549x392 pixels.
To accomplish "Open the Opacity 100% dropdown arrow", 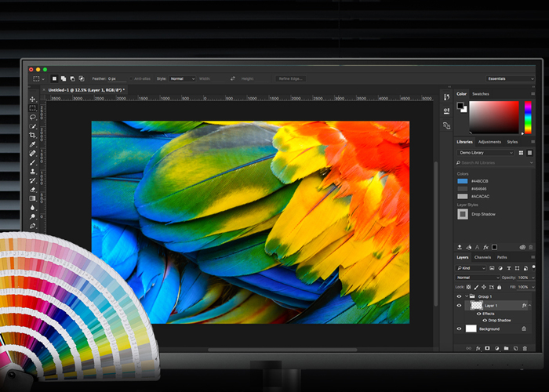I will tap(533, 278).
